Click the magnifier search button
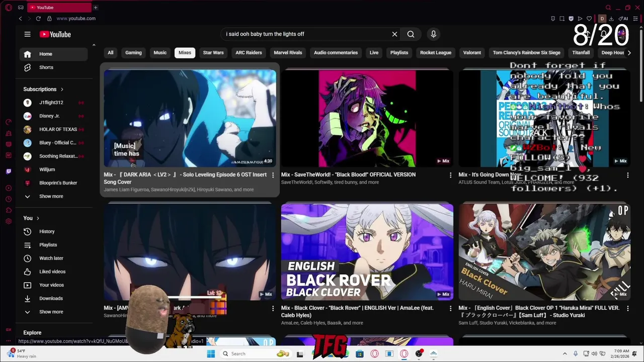 coord(411,34)
